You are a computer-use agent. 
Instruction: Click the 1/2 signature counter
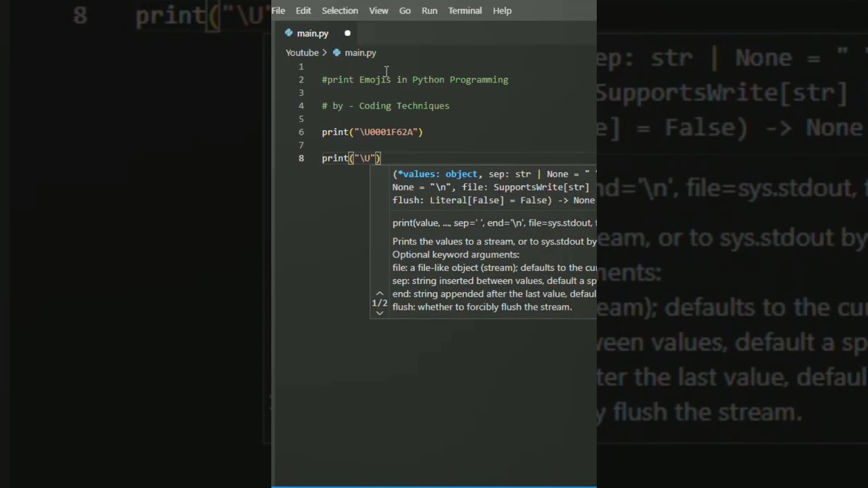coord(380,303)
